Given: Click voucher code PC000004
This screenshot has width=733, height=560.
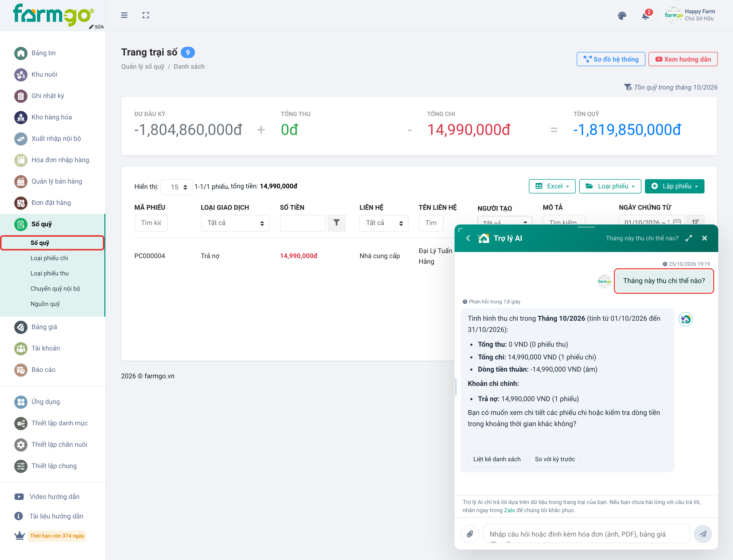Looking at the screenshot, I should coord(150,256).
